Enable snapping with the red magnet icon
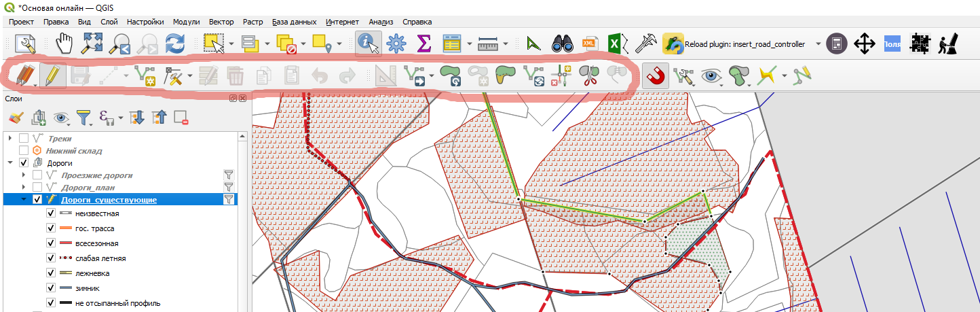Viewport: 980px width, 312px height. click(x=655, y=75)
